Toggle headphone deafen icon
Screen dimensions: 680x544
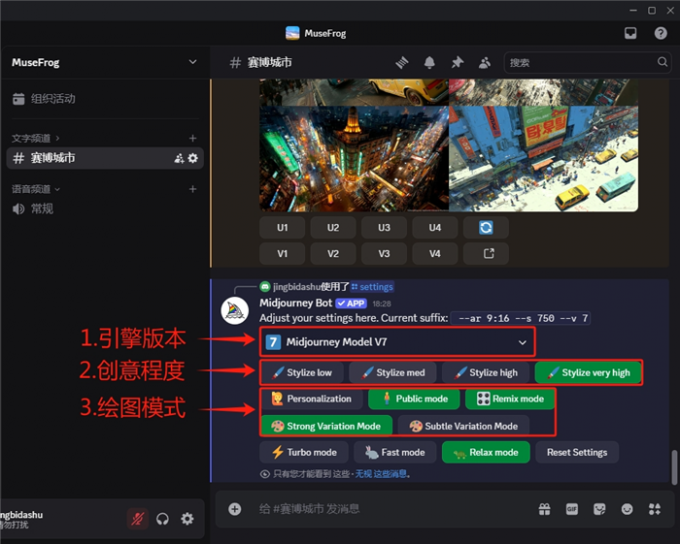[x=163, y=518]
